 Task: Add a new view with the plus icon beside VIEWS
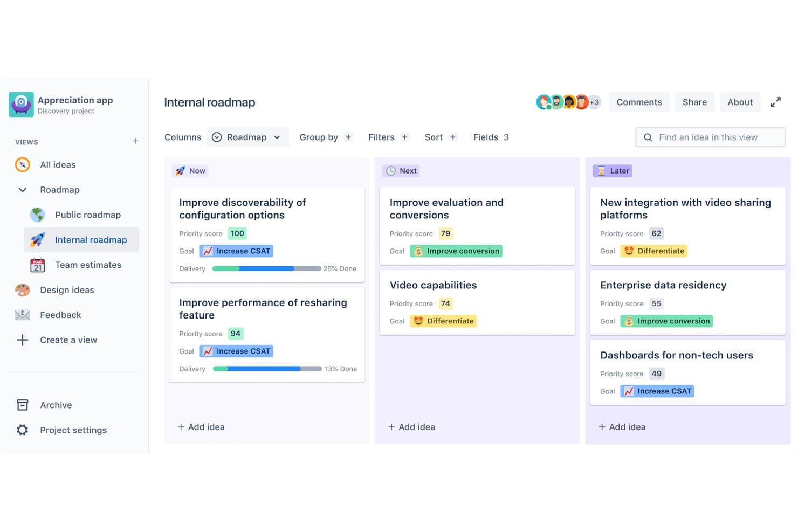[x=135, y=141]
